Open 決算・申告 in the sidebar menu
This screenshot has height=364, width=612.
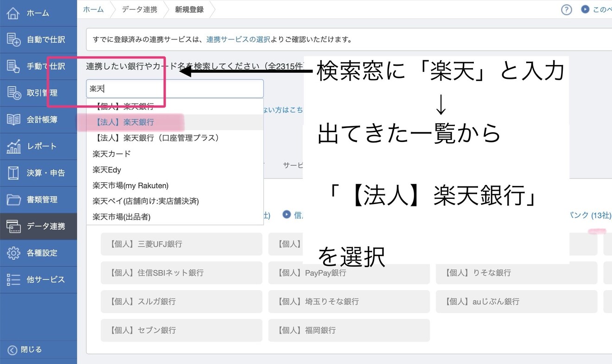click(38, 173)
